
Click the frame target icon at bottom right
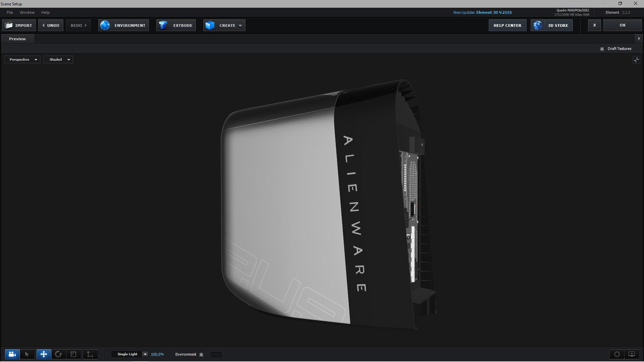click(x=617, y=354)
